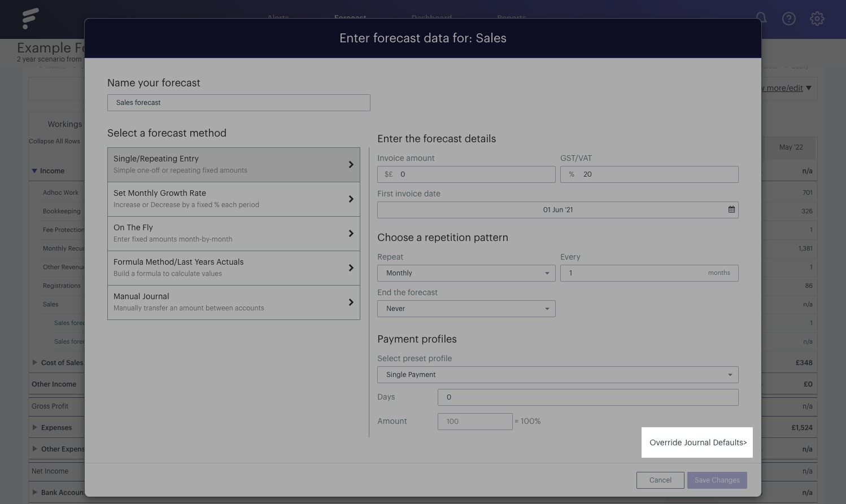Click the payment Amount input field
The height and width of the screenshot is (504, 846).
tap(475, 422)
